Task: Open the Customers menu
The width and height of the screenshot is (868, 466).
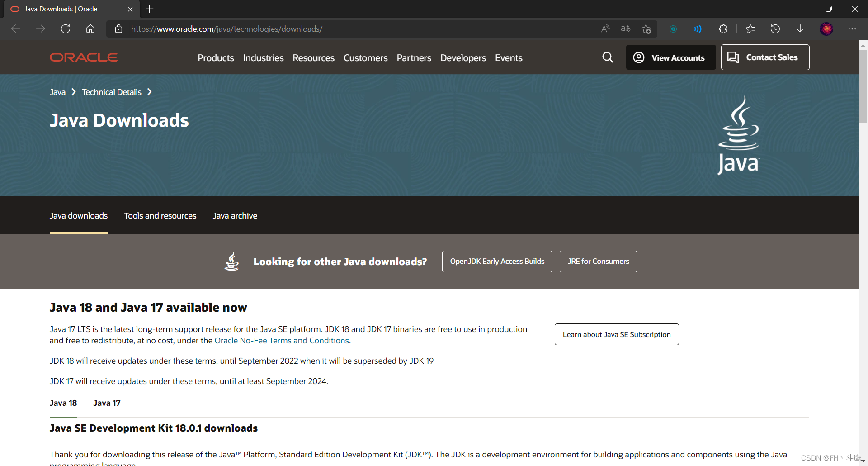Action: (x=365, y=58)
